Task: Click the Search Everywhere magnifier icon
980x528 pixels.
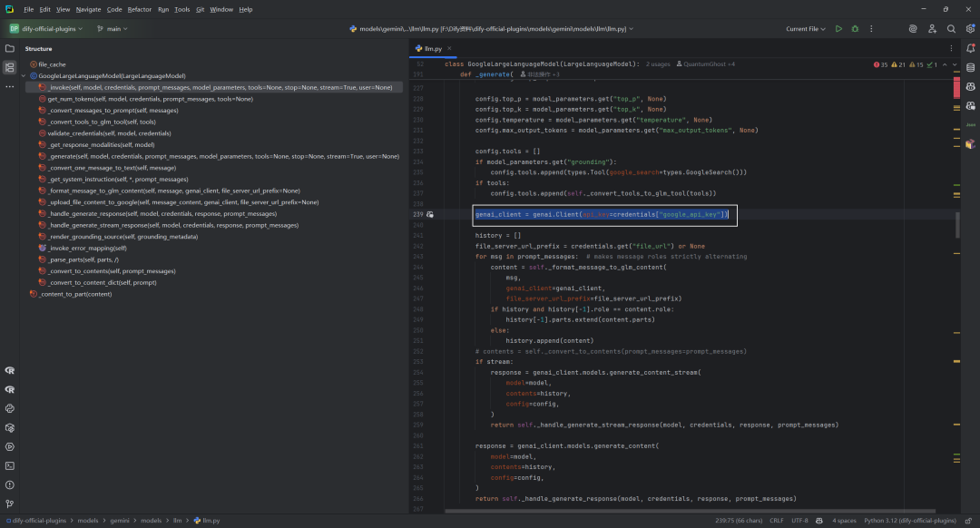Action: click(950, 29)
